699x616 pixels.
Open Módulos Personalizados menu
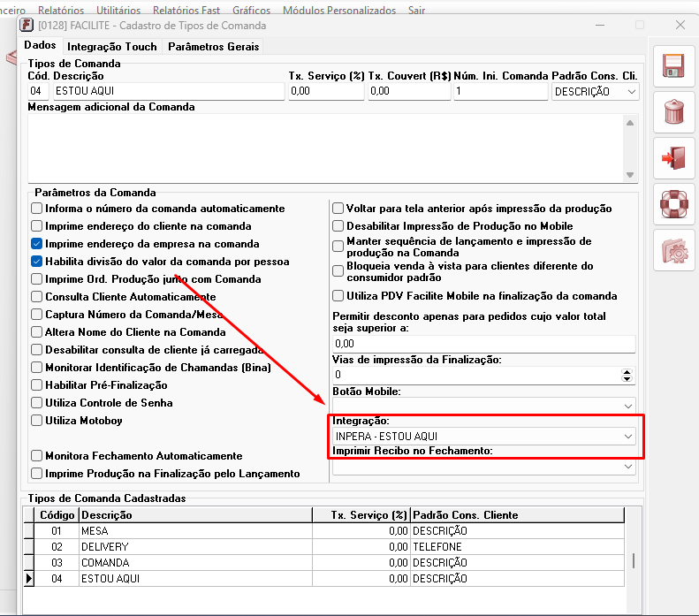339,10
